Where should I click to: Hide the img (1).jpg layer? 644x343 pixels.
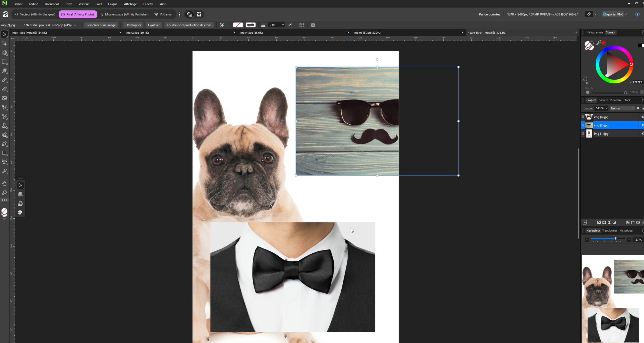[x=642, y=134]
